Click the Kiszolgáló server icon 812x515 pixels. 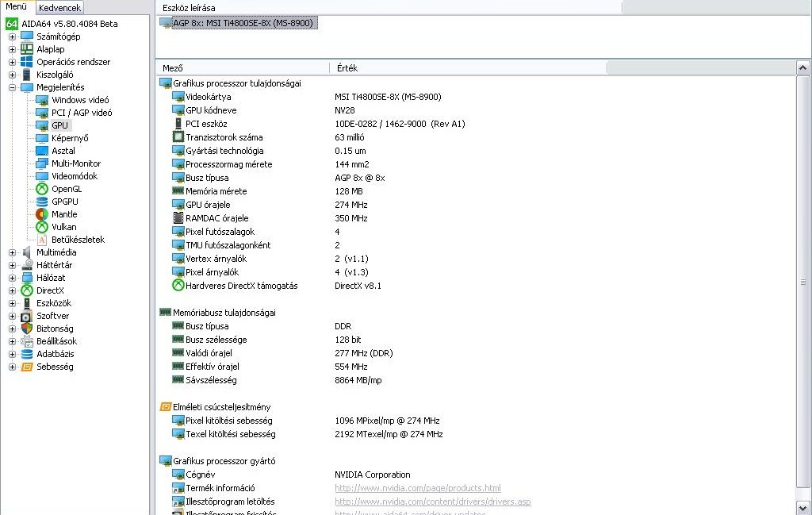(27, 75)
